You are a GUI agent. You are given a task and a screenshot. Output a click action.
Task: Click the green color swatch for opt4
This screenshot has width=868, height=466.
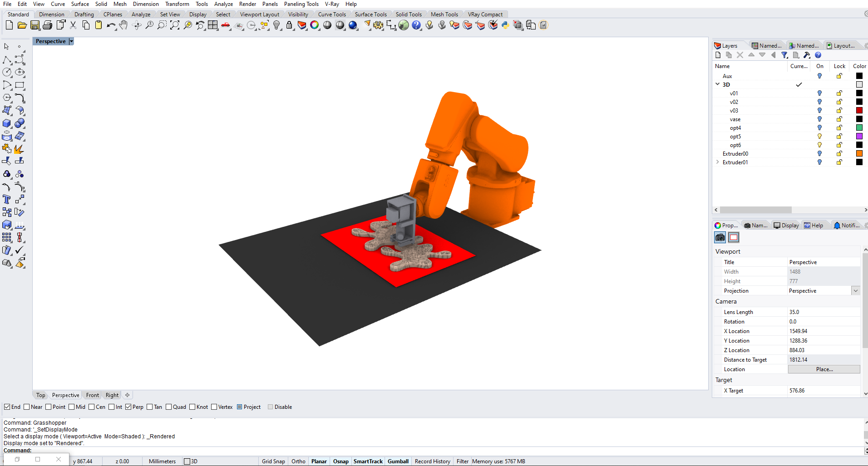(859, 128)
